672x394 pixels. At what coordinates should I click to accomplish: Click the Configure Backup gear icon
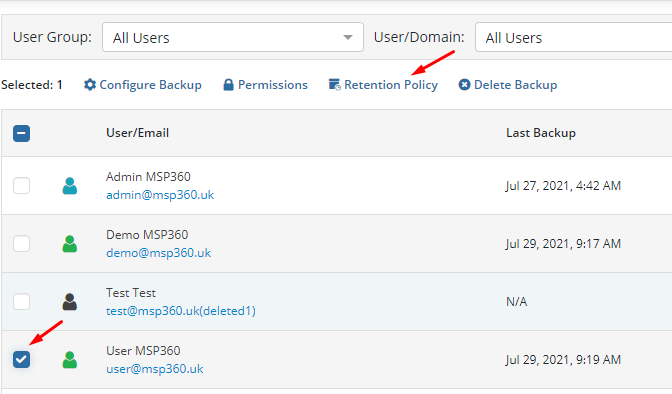(x=90, y=84)
